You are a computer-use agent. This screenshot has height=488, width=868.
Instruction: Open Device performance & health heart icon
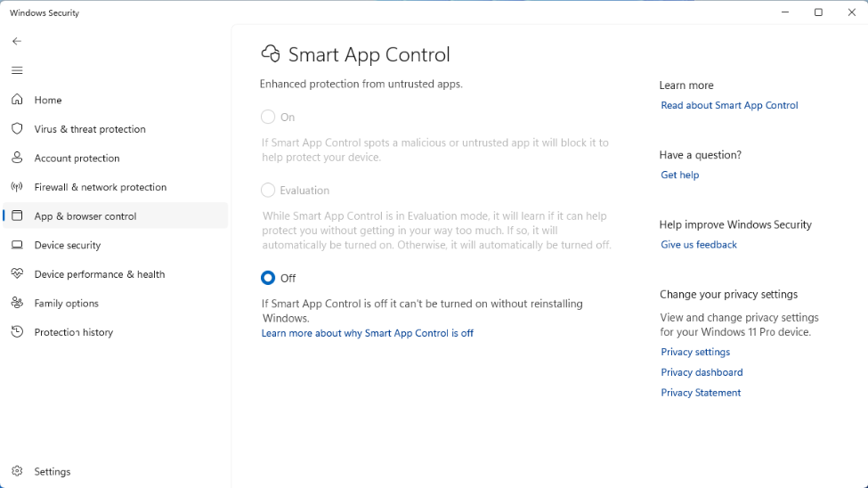(17, 274)
